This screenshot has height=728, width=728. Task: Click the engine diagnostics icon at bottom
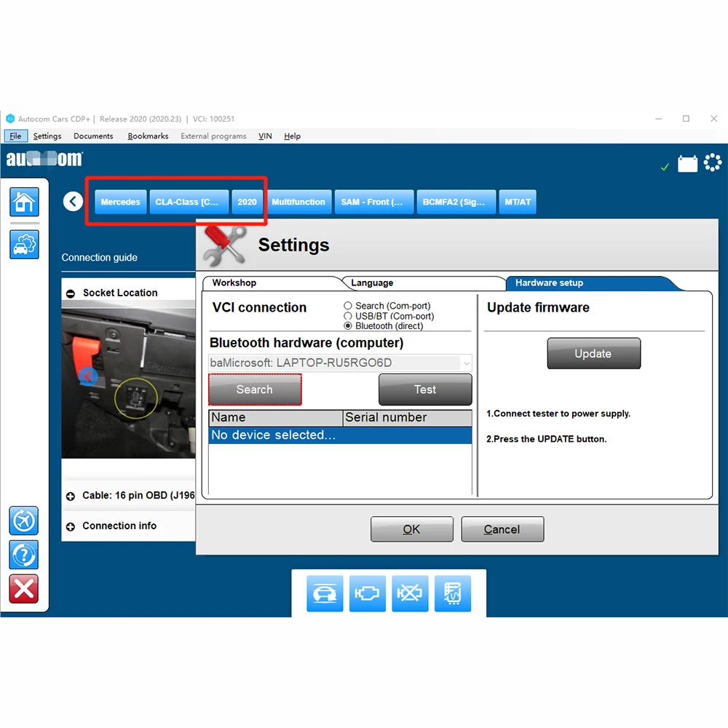[x=367, y=593]
